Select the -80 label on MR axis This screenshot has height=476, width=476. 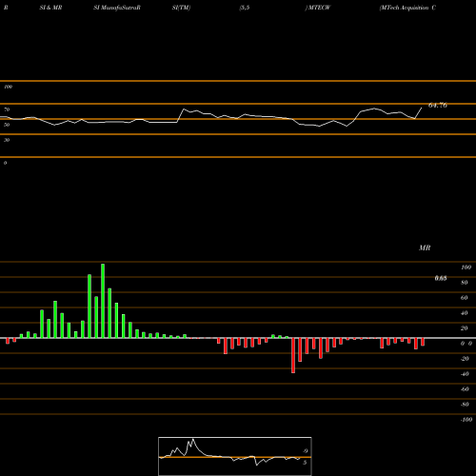465,405
